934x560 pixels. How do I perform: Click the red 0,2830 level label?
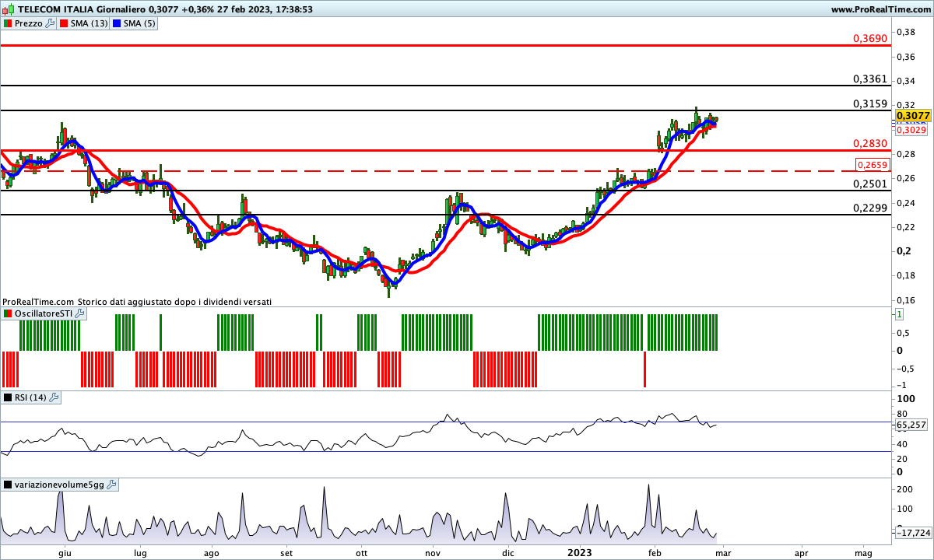click(870, 144)
